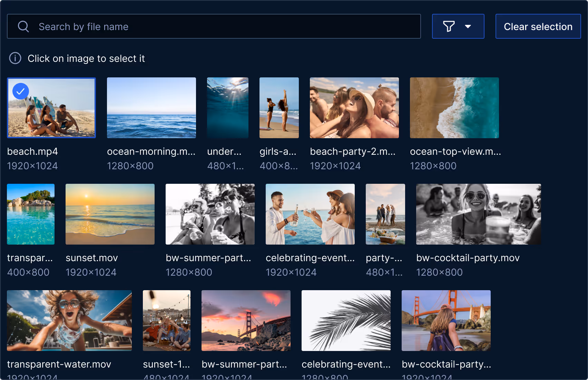Viewport: 588px width, 380px height.
Task: Select the transparent-water.mov thumbnail
Action: tap(69, 321)
